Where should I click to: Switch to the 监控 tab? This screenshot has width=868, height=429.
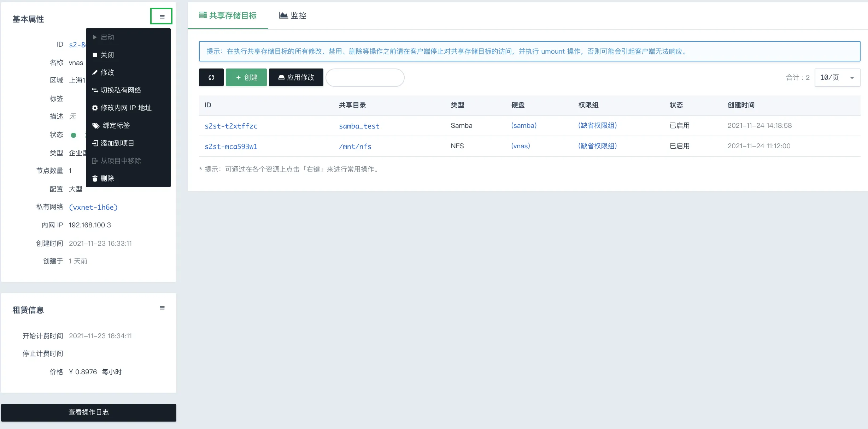pos(293,16)
